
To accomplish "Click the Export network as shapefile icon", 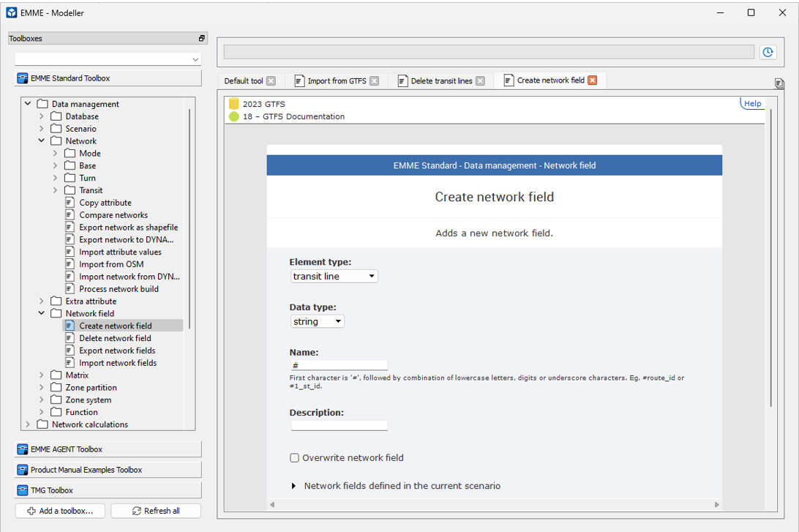I will pos(70,228).
